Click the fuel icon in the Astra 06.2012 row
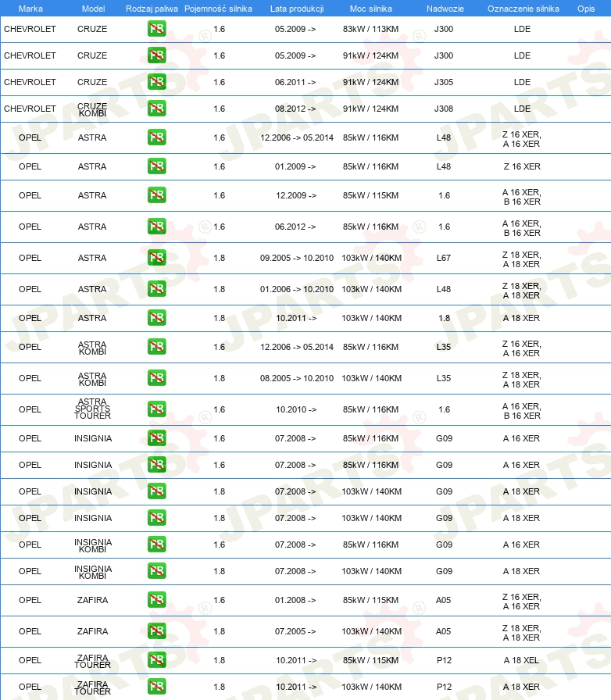 (157, 227)
